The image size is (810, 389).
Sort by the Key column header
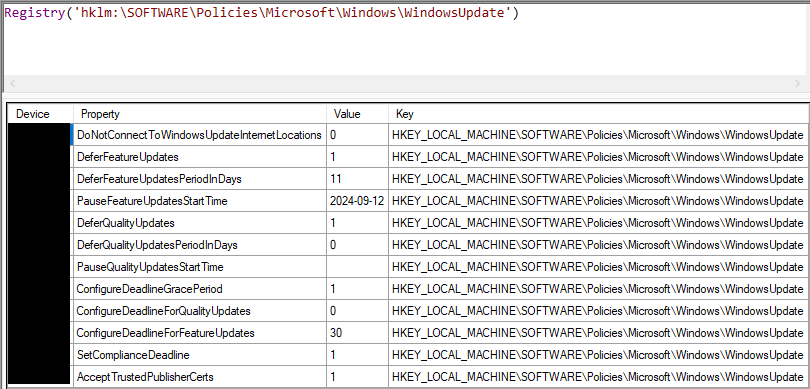pos(599,114)
